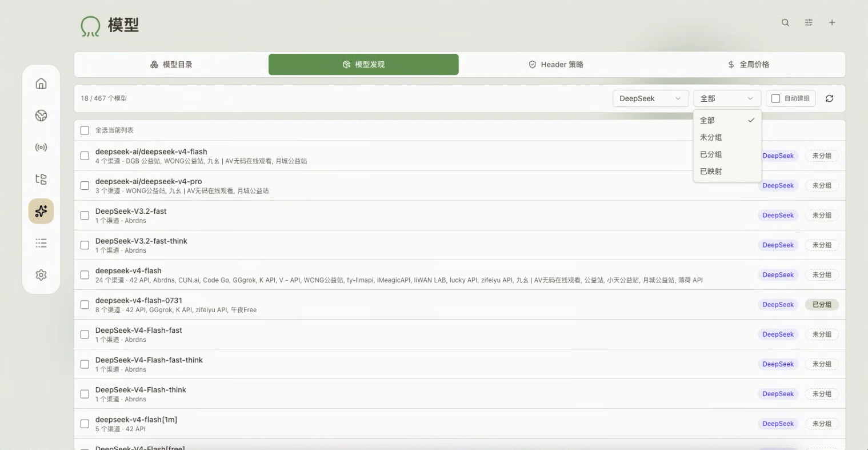Check deepseek-ai/deepseek-v4-flash row checkbox

(85, 156)
